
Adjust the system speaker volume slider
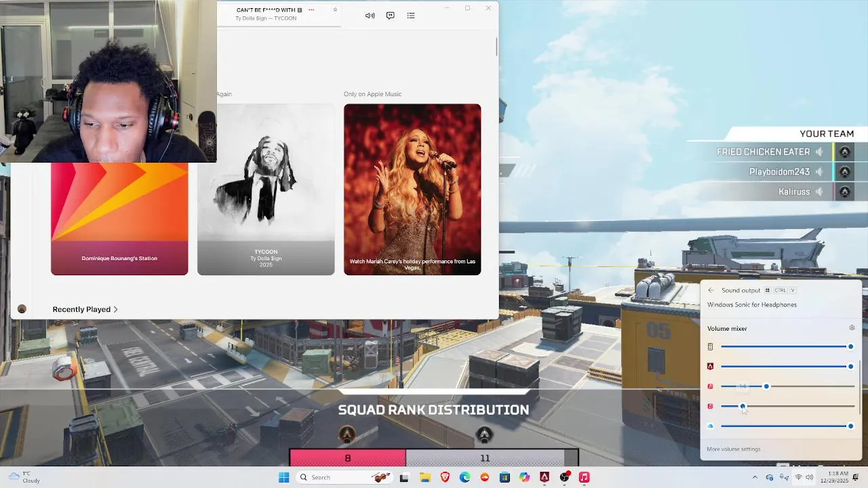click(x=787, y=346)
